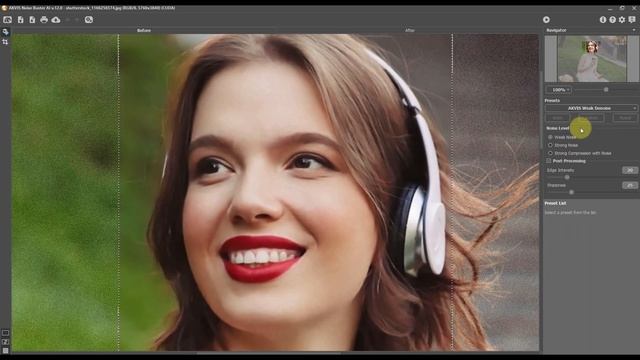Viewport: 640px width, 360px height.
Task: Select the Crop tool
Action: pyautogui.click(x=5, y=42)
